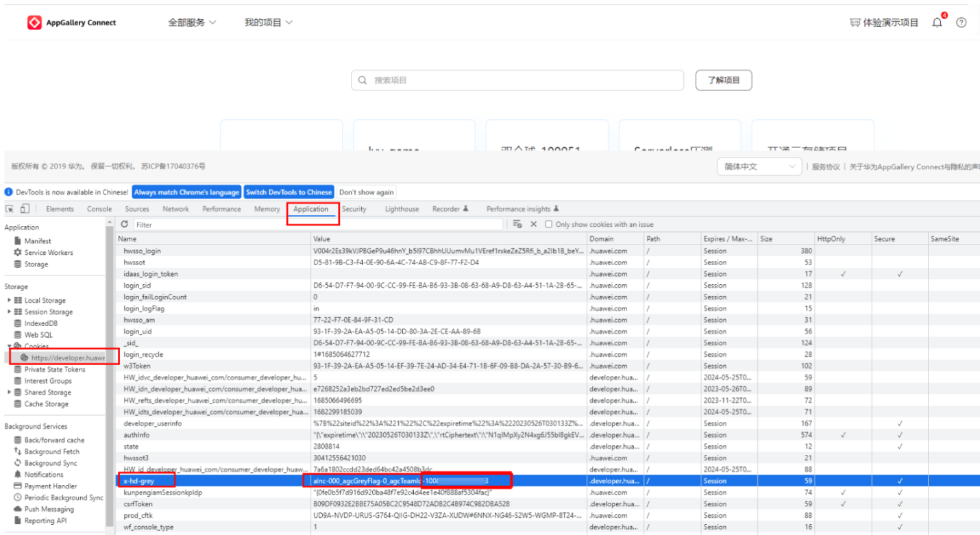Viewport: 980px width, 535px height.
Task: Click Always match Chrome's language button
Action: (x=186, y=192)
